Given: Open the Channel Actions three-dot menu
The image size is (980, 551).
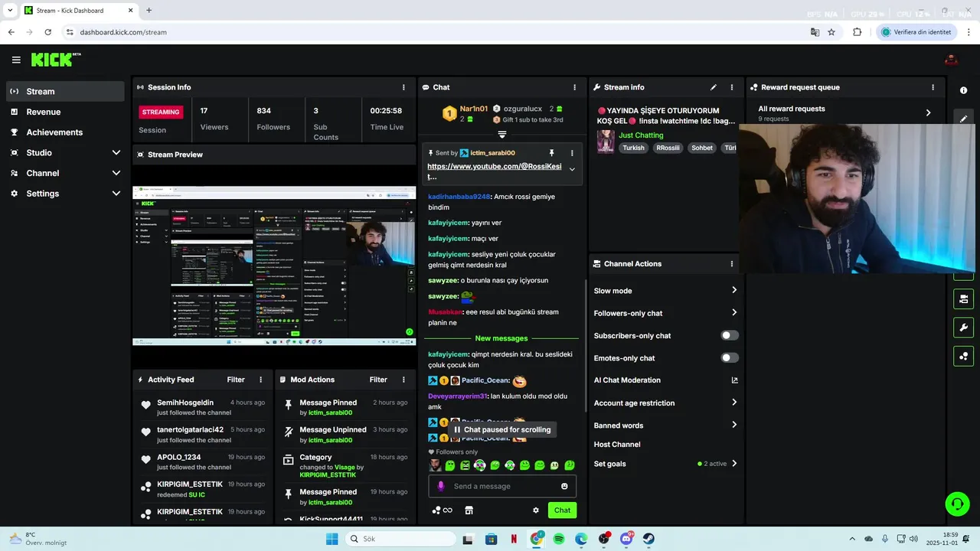Looking at the screenshot, I should point(731,264).
